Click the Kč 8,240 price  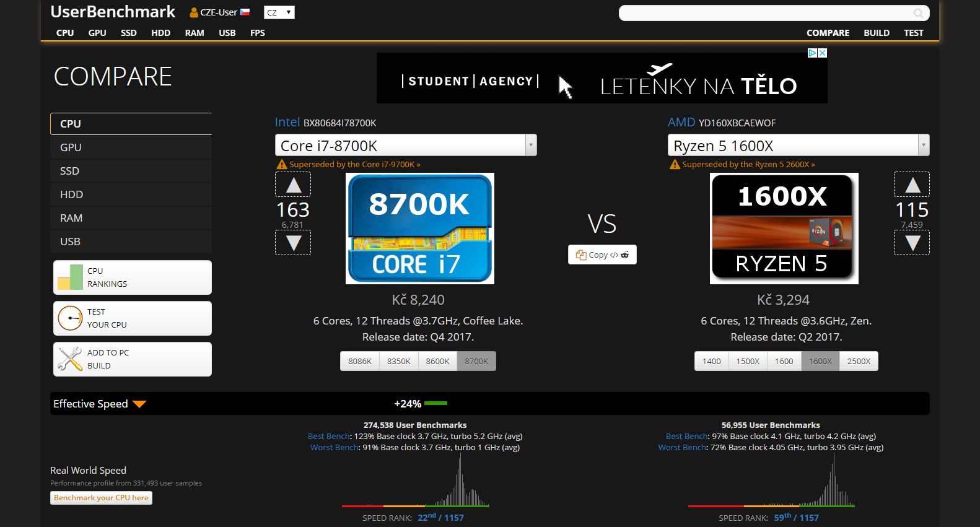[418, 300]
